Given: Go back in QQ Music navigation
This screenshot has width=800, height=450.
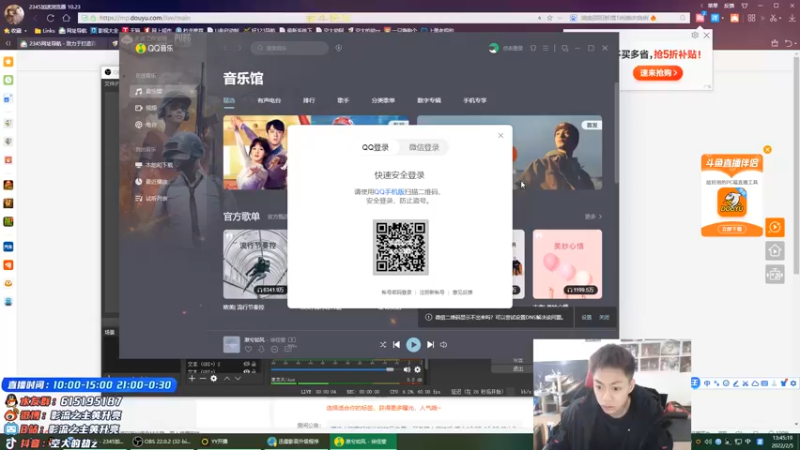Looking at the screenshot, I should point(225,48).
